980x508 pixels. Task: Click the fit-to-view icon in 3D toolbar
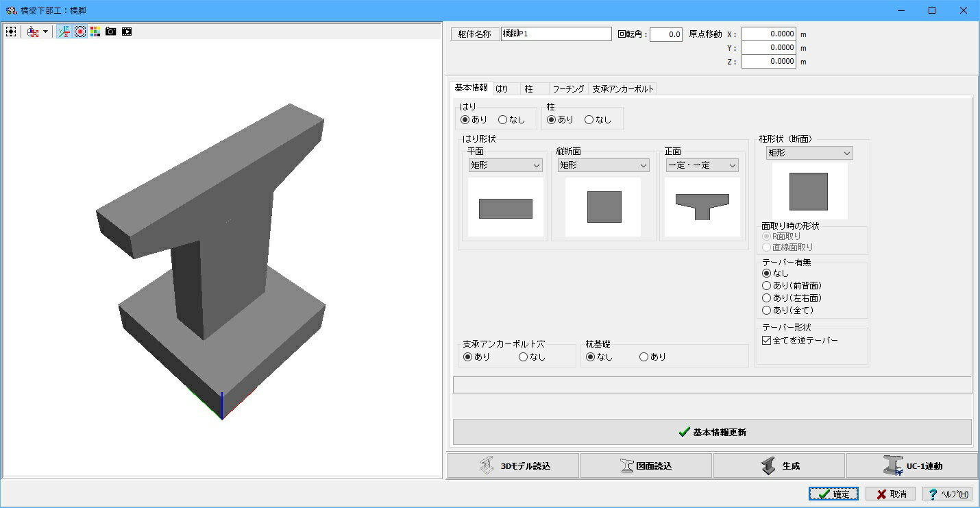point(11,32)
